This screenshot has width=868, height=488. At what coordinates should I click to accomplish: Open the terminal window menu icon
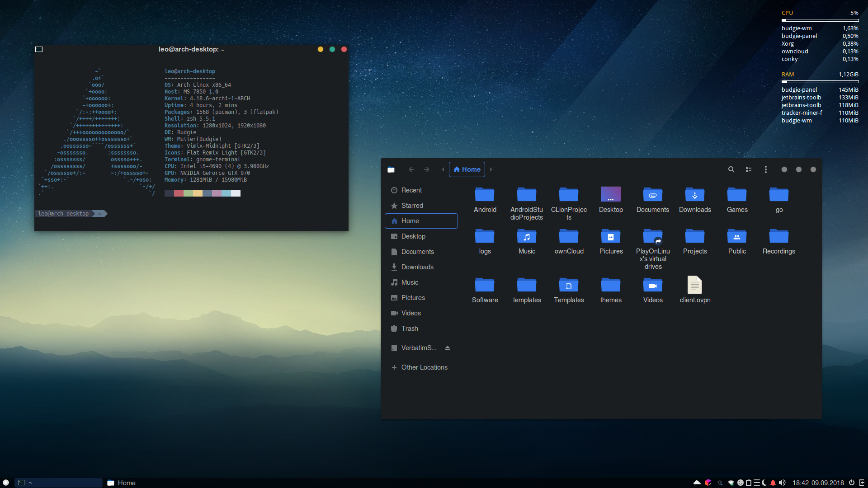pyautogui.click(x=39, y=49)
